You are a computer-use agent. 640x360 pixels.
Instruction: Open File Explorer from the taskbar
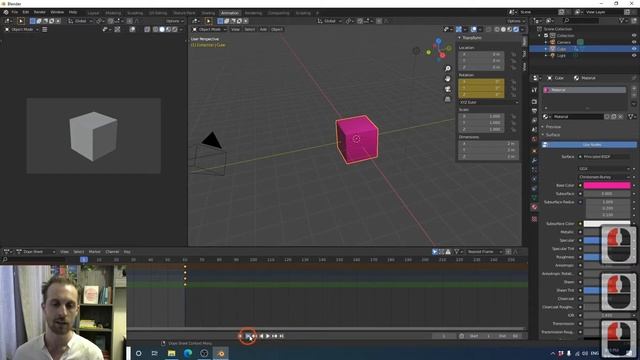[x=171, y=353]
